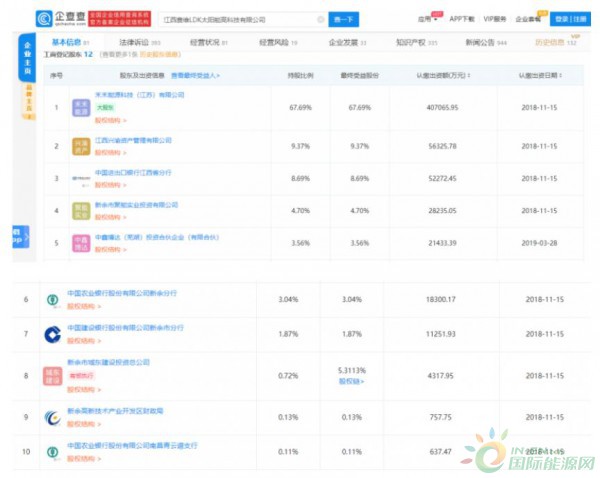This screenshot has height=478, width=600.
Task: Open 中国农业银行 南昌青云谱支行 link
Action: [132, 445]
